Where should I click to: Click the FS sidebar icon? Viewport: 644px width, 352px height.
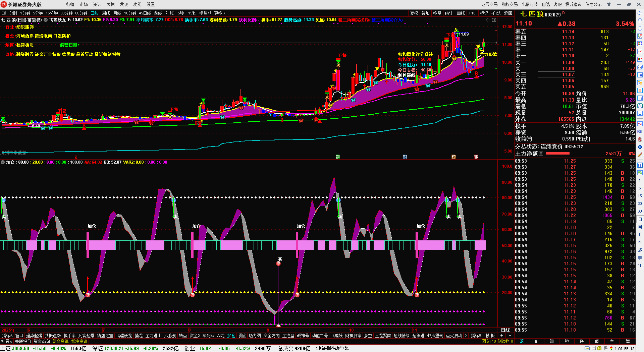[640, 165]
